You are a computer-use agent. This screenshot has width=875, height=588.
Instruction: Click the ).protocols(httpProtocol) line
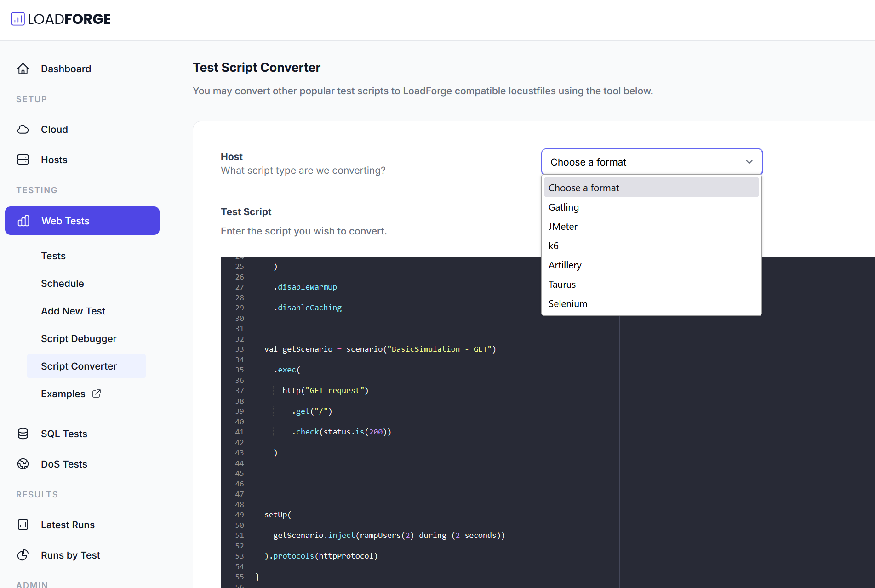click(x=321, y=556)
